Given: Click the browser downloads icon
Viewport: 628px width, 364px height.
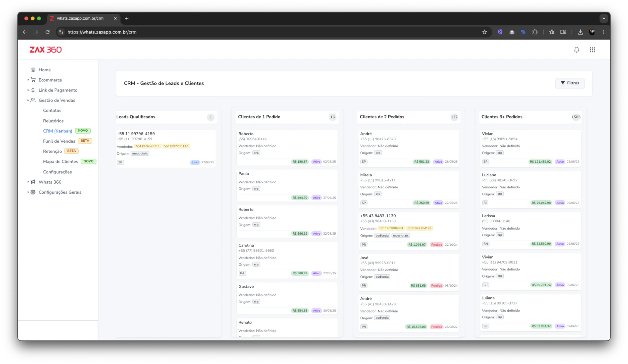Looking at the screenshot, I should [580, 32].
